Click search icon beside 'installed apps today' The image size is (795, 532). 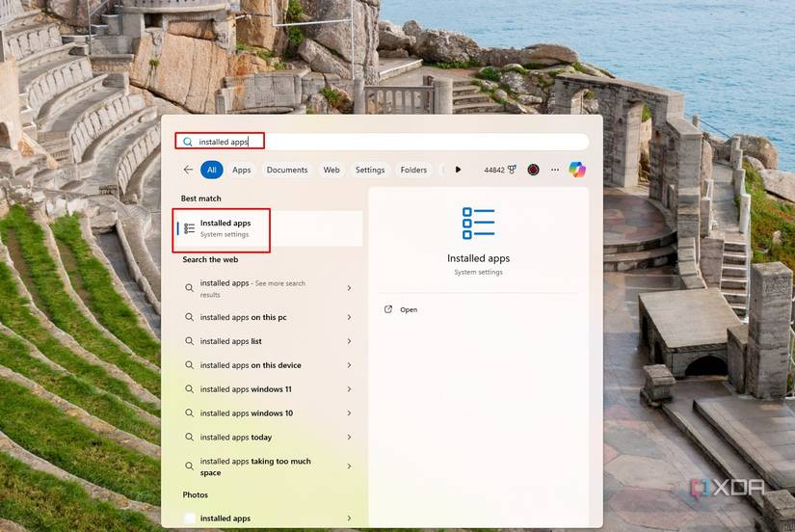tap(189, 438)
